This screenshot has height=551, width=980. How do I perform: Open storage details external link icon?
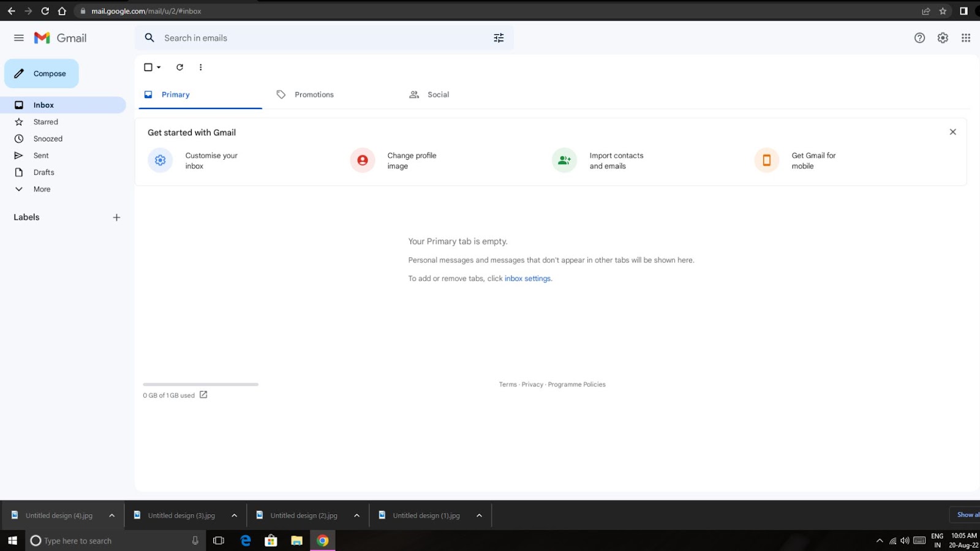coord(203,395)
